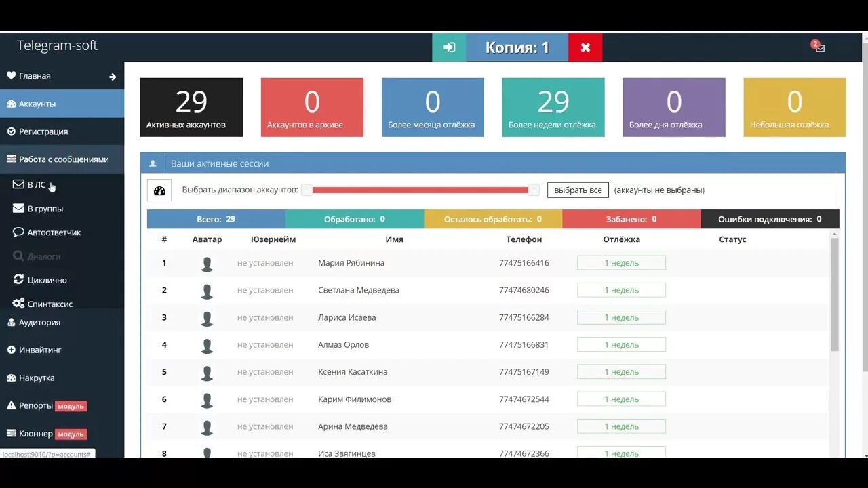The height and width of the screenshot is (488, 868).
Task: Click the warning triangle Репорты icon
Action: click(x=11, y=406)
